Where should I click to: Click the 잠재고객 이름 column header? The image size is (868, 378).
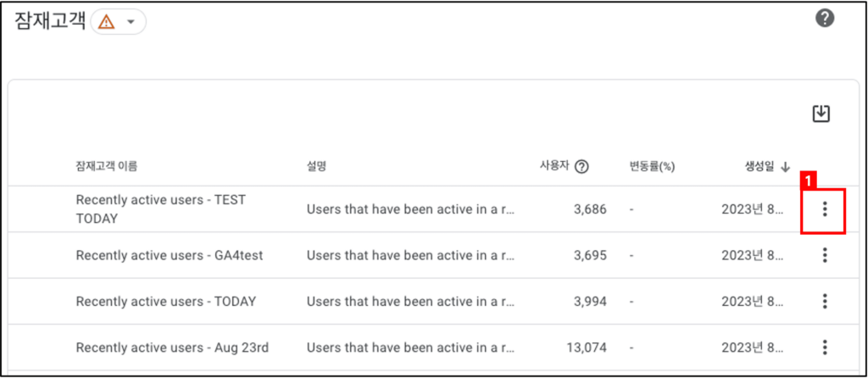[x=107, y=167]
